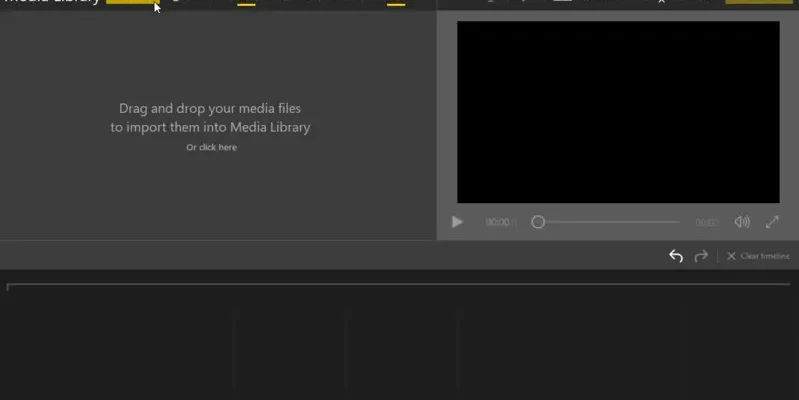Click the current time readout beside the play button
This screenshot has width=799, height=400.
pyautogui.click(x=501, y=222)
